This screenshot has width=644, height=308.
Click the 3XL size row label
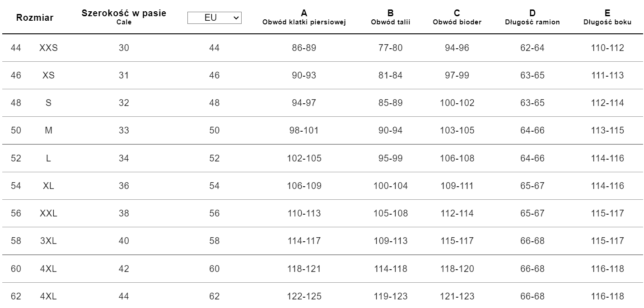[49, 241]
